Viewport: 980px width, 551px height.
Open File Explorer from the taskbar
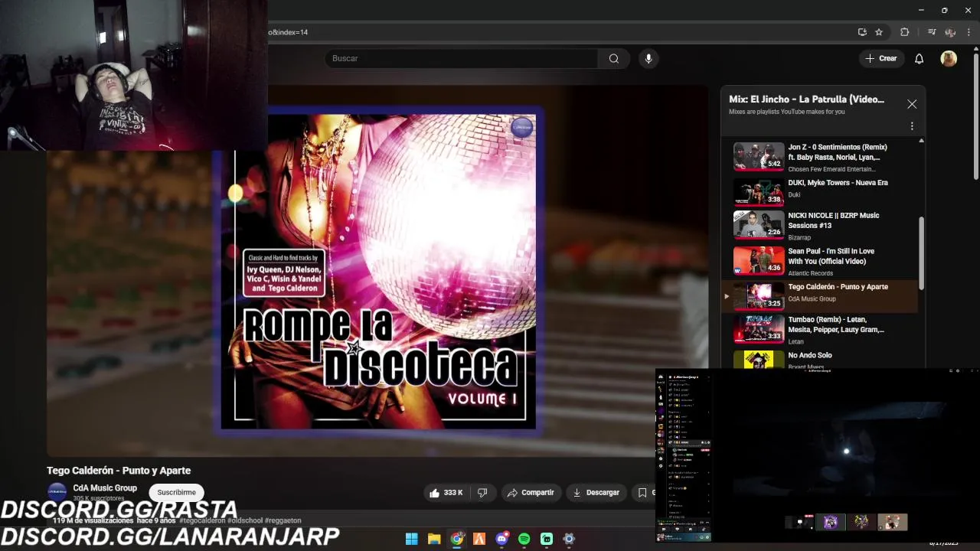click(434, 539)
